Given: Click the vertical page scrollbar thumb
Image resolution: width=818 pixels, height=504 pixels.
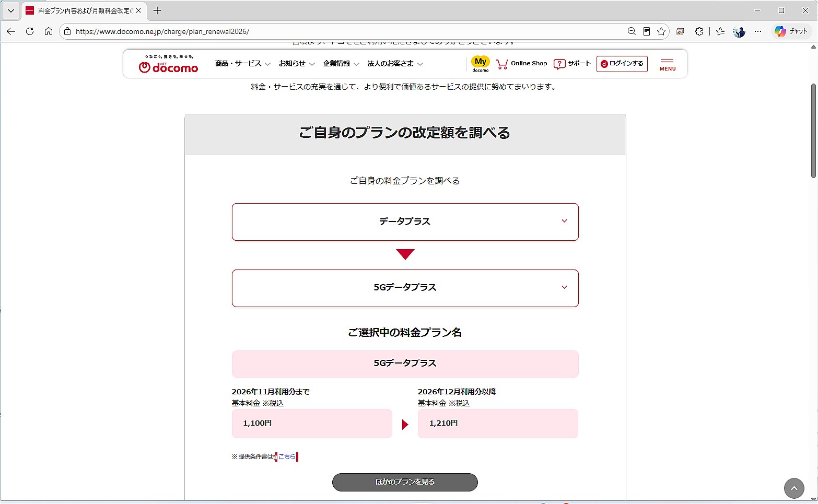Looking at the screenshot, I should coord(813,131).
